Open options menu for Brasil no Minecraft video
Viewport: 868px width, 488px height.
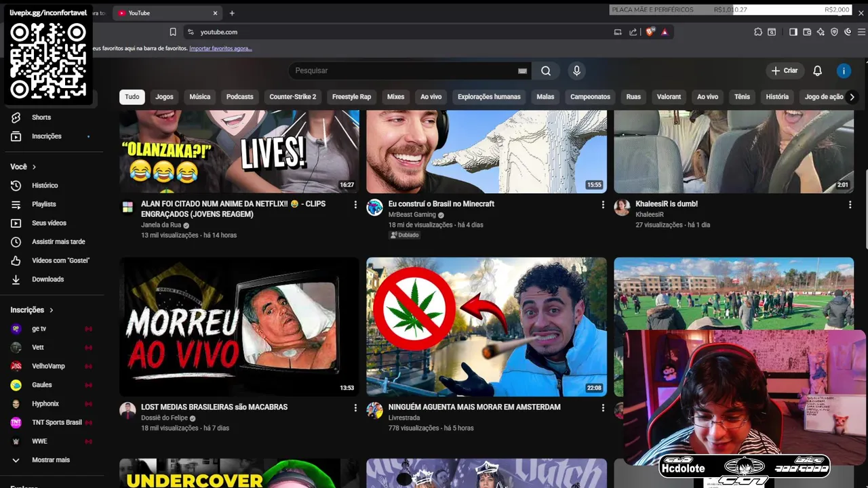pyautogui.click(x=603, y=204)
